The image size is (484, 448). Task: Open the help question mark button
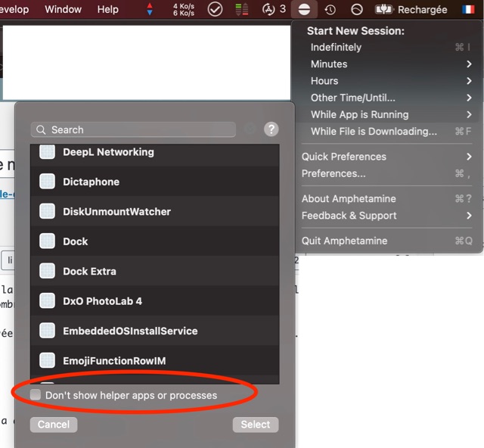pos(271,129)
